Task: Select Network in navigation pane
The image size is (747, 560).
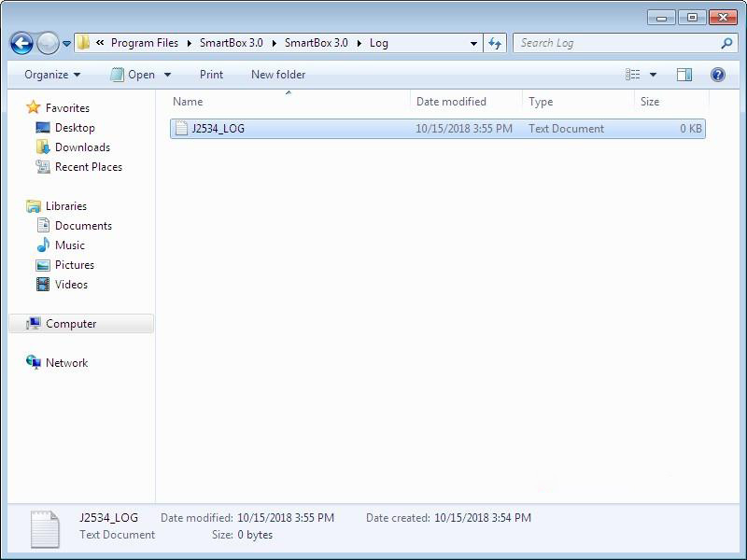Action: click(x=66, y=363)
